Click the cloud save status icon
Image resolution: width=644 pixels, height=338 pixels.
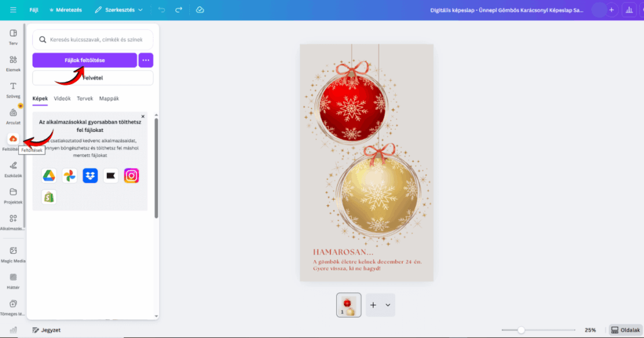[x=199, y=10]
